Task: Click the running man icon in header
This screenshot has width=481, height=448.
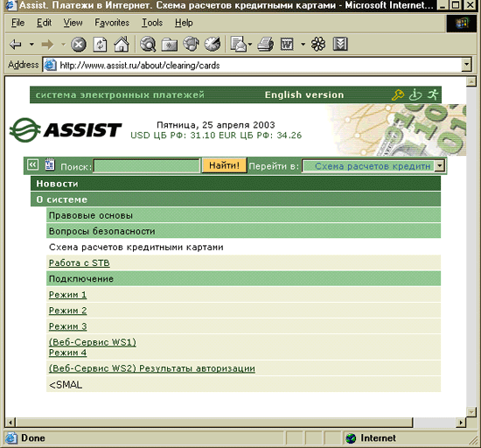Action: (433, 94)
